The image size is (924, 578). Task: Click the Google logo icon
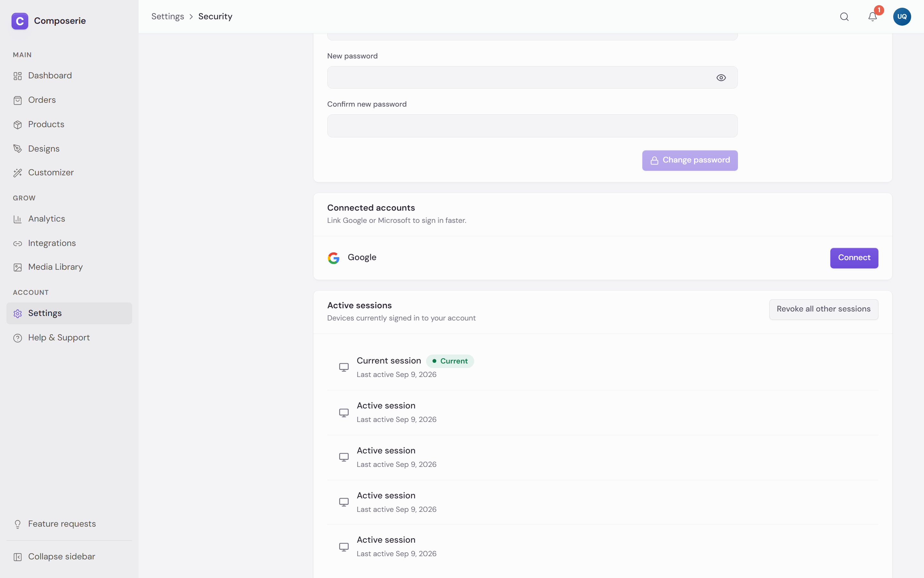point(334,258)
